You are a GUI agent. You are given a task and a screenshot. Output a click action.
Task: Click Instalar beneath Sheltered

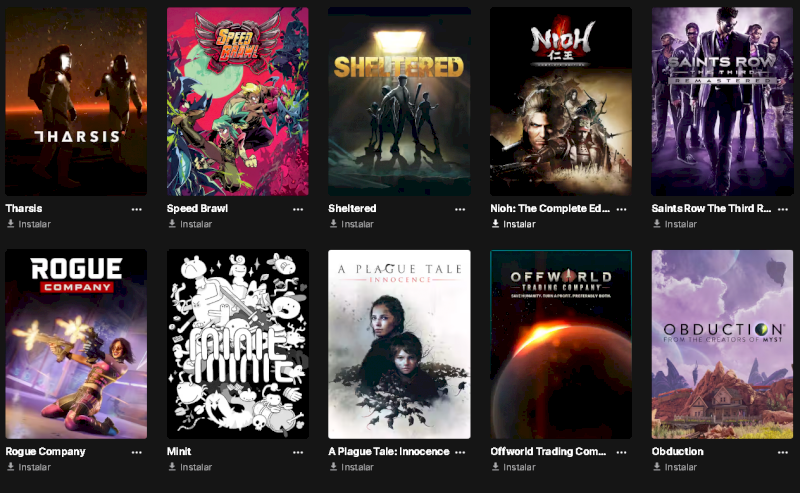tap(352, 224)
